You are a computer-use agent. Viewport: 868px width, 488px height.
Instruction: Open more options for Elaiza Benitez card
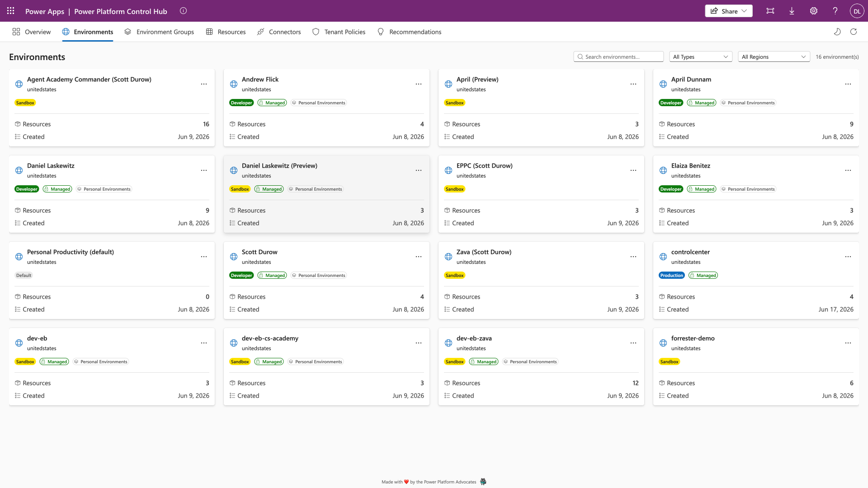(848, 170)
